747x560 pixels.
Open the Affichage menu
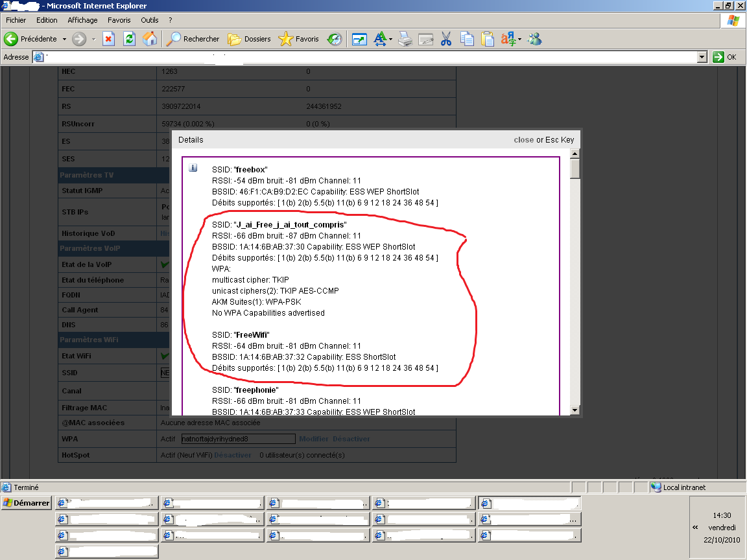(x=82, y=20)
